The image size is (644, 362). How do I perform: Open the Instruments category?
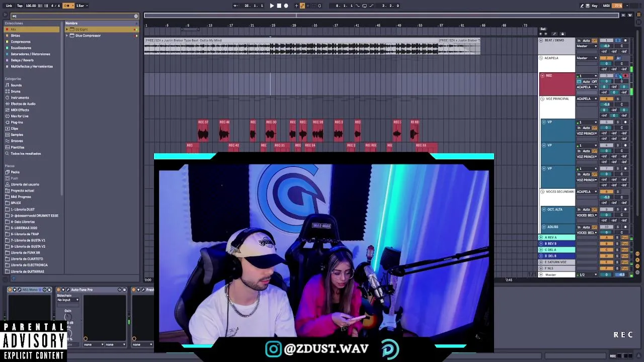click(20, 98)
